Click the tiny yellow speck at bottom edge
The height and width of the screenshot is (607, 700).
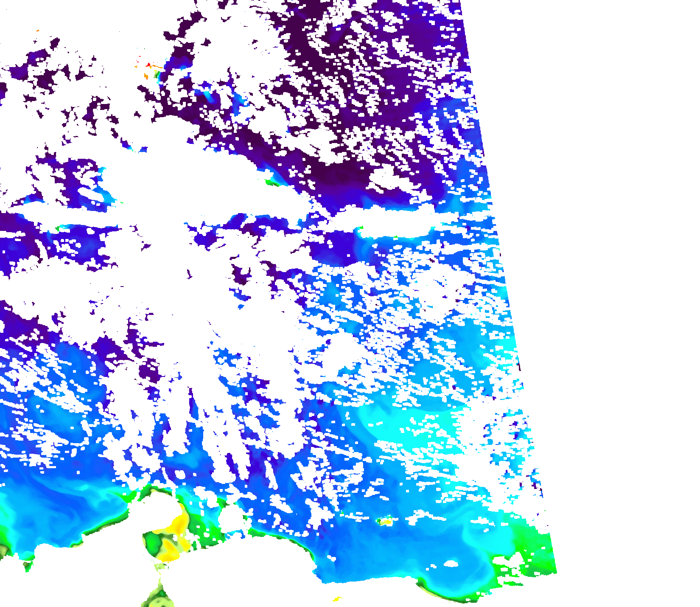click(x=337, y=599)
